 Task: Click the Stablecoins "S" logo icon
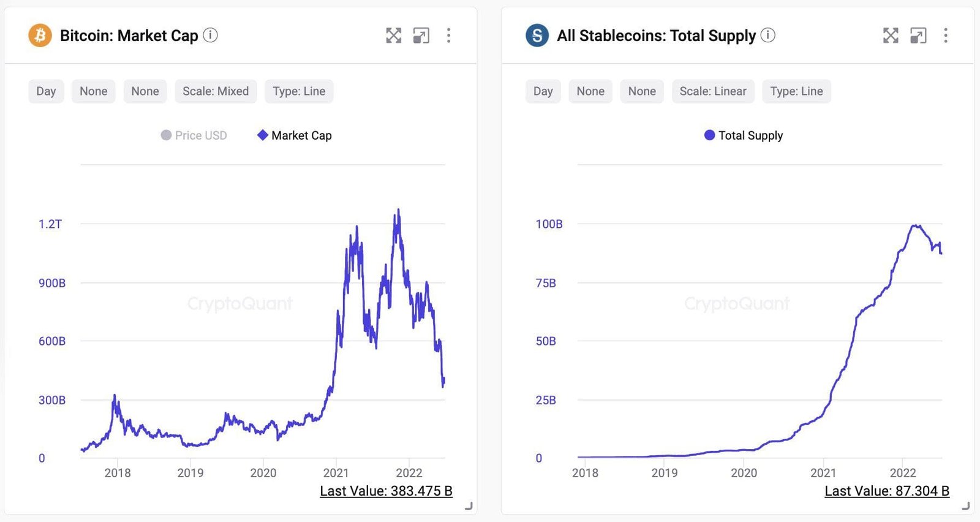click(536, 36)
